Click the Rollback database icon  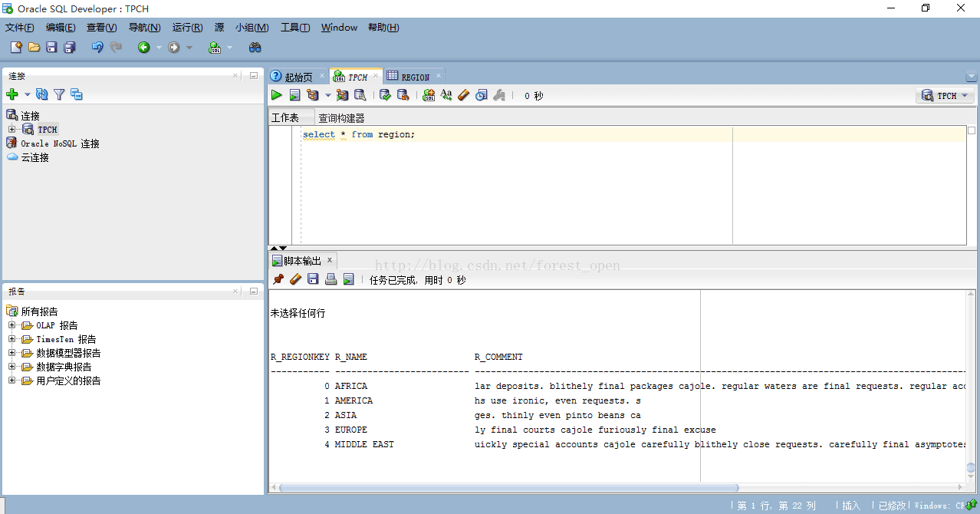tap(403, 95)
